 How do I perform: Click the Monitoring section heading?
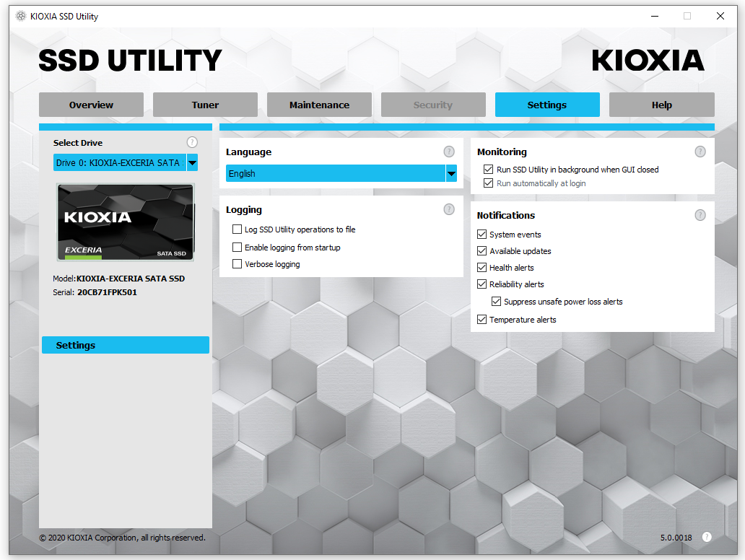tap(502, 152)
